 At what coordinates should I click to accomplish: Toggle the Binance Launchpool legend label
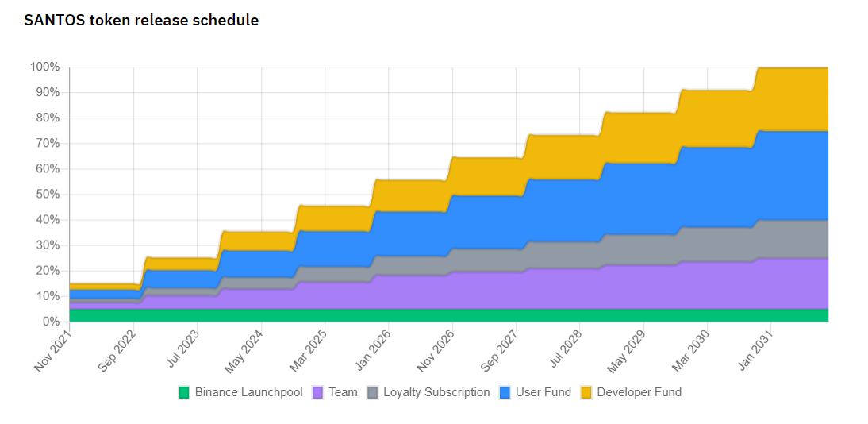pos(248,392)
